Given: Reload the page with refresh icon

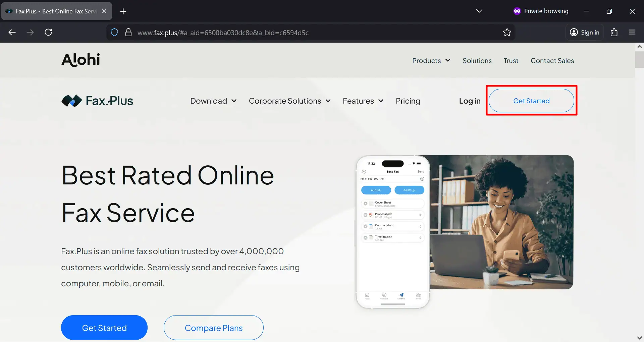Looking at the screenshot, I should [x=48, y=32].
